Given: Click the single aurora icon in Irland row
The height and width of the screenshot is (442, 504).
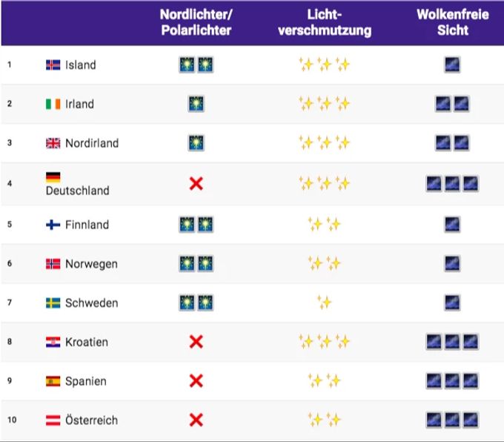Looking at the screenshot, I should point(196,104).
